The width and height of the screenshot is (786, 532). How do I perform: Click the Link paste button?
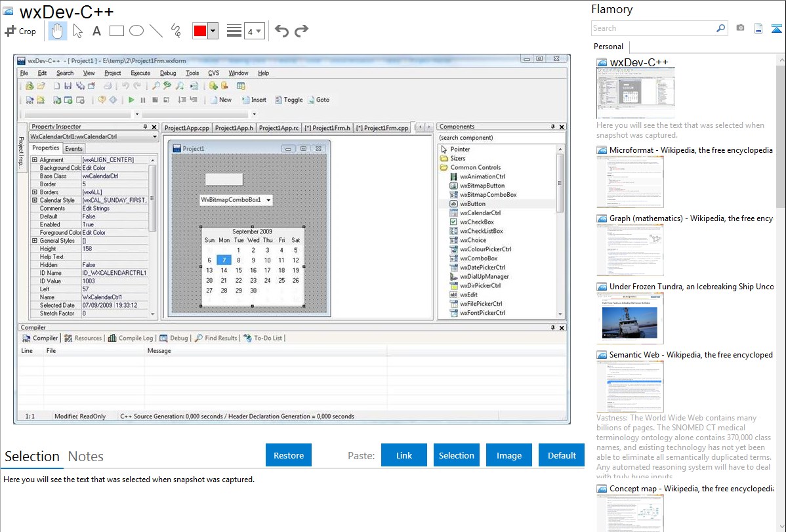(x=404, y=455)
